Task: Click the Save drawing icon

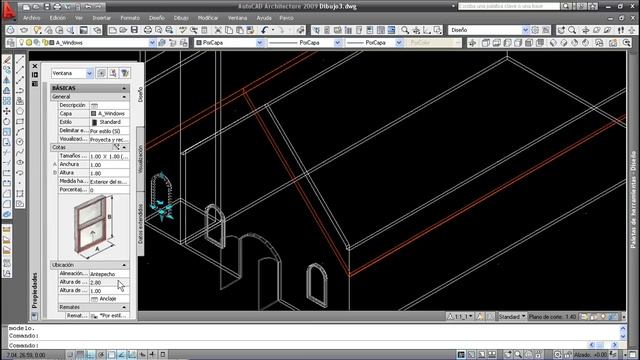Action: pos(134,30)
